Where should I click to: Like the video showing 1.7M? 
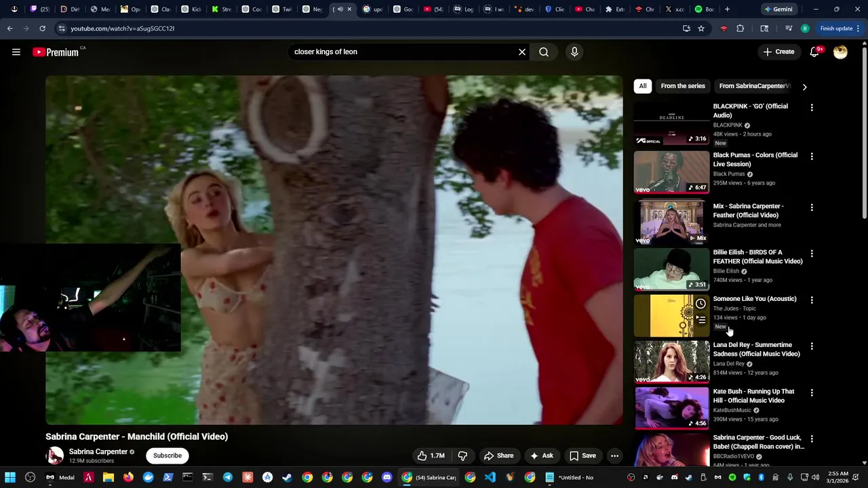tap(431, 455)
